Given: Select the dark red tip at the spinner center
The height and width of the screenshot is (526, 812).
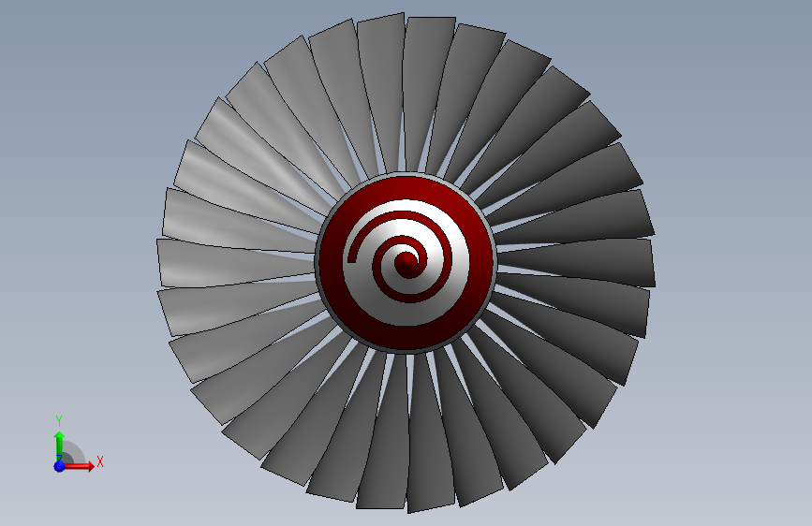Looking at the screenshot, I should pos(406,262).
